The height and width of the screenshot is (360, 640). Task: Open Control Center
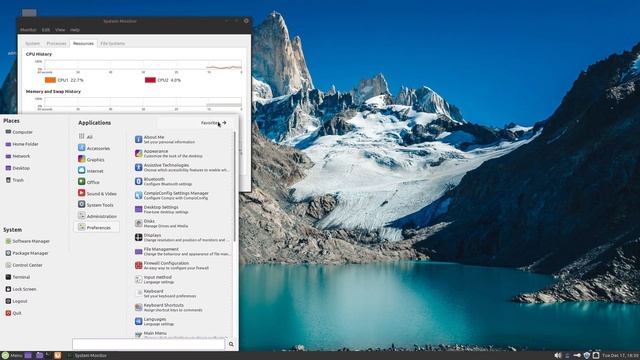[24, 265]
